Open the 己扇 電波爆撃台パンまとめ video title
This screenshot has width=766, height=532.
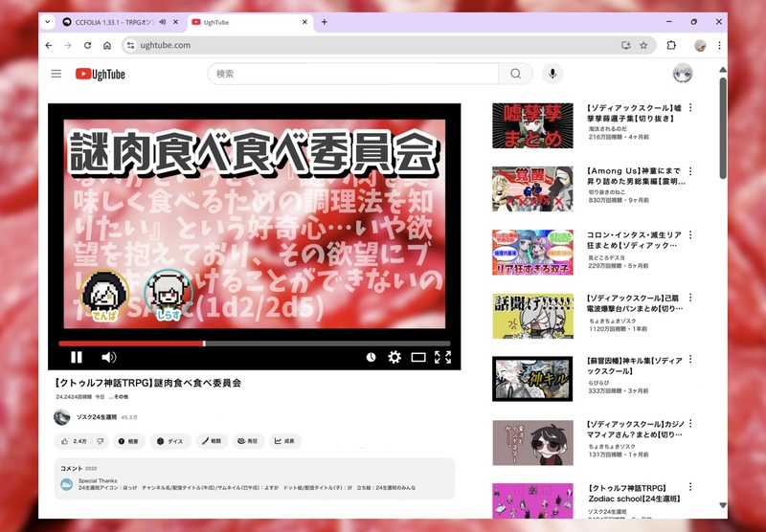coord(635,303)
